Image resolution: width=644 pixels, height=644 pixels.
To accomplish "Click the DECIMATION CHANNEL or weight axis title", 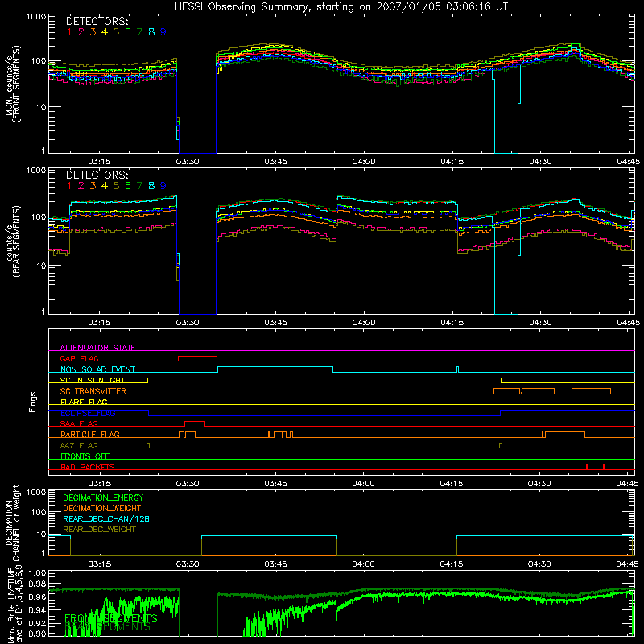I will coord(12,522).
